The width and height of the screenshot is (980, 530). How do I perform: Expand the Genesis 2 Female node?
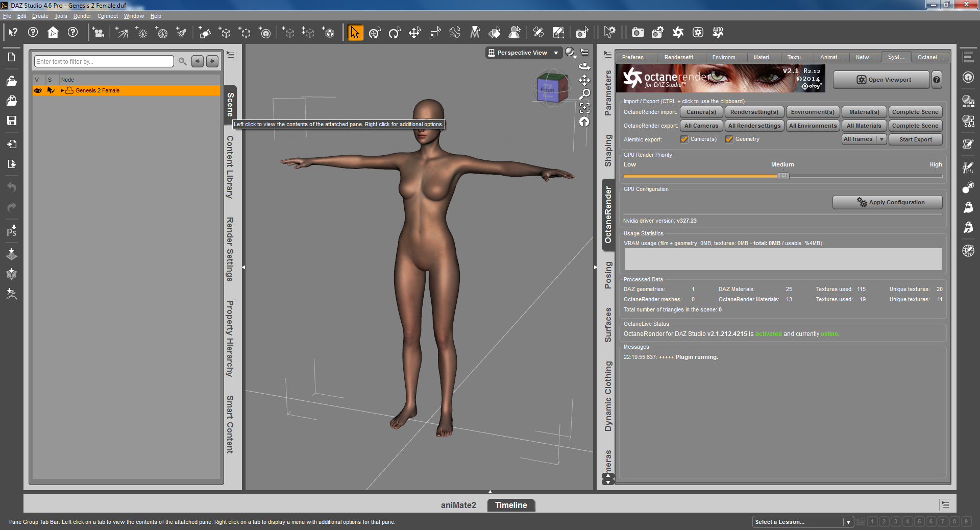tap(62, 90)
